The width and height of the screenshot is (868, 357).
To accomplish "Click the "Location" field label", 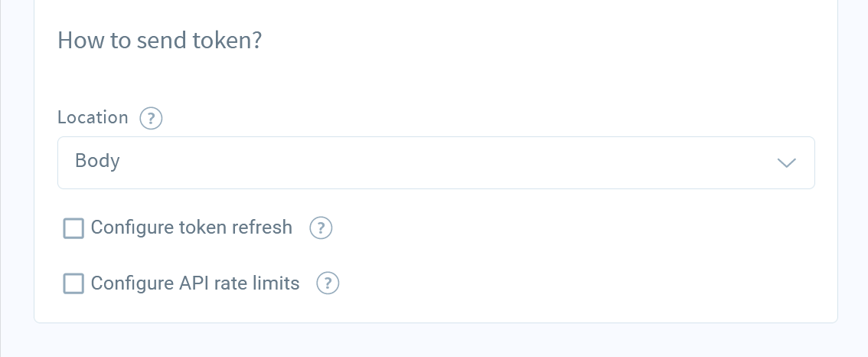I will click(x=93, y=117).
